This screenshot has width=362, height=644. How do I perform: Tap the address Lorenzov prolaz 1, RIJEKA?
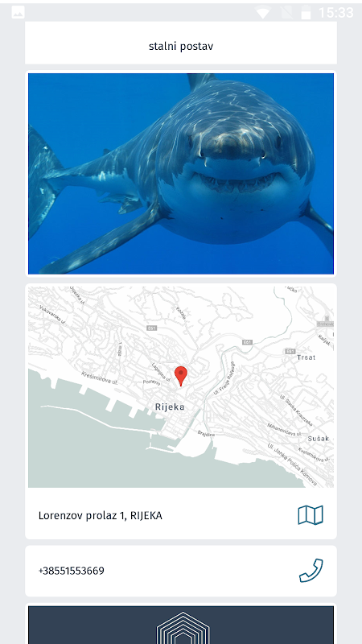click(100, 515)
